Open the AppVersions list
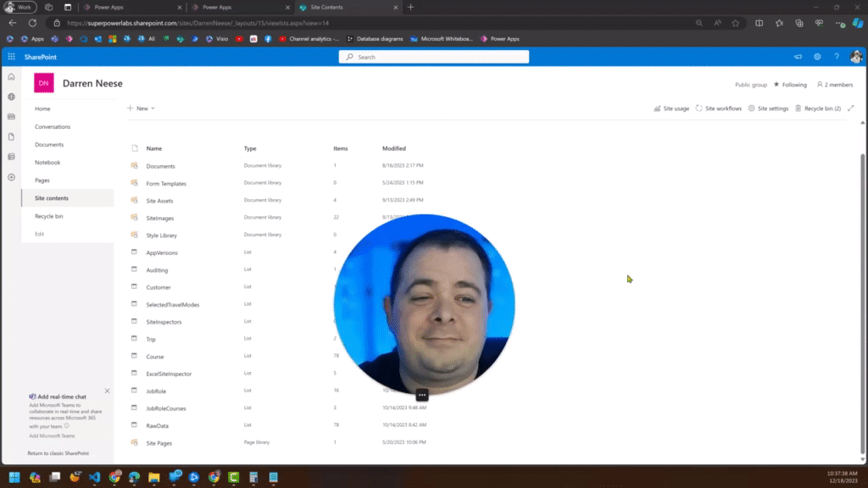 tap(162, 252)
